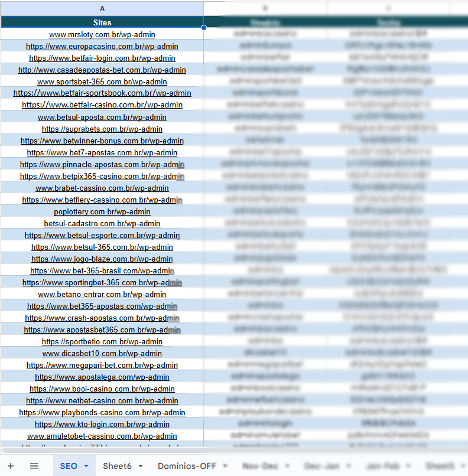Open betfair-sportsbook.com.br/wp-admin link
Viewport: 468px width, 476px height.
coord(102,93)
